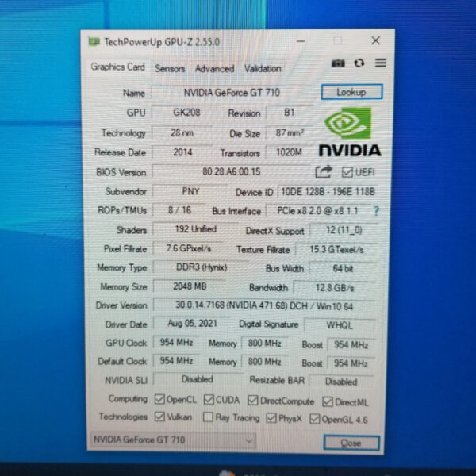The width and height of the screenshot is (476, 476).
Task: Take a screenshot with the camera icon
Action: 338,63
